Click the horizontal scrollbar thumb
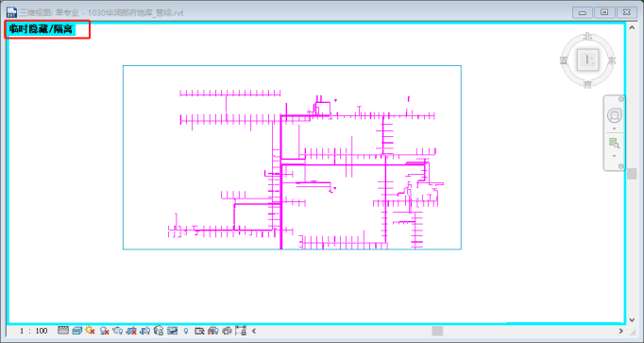644x343 pixels. pyautogui.click(x=437, y=331)
